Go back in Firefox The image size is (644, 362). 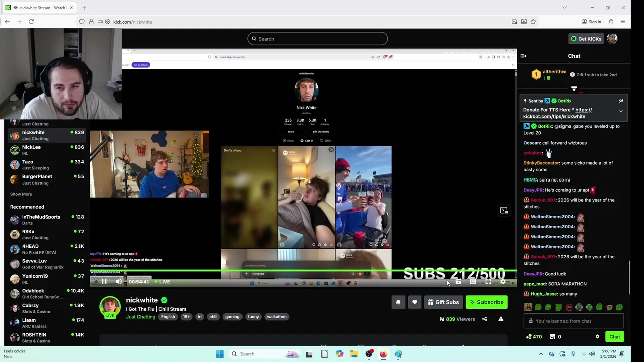pyautogui.click(x=7, y=22)
